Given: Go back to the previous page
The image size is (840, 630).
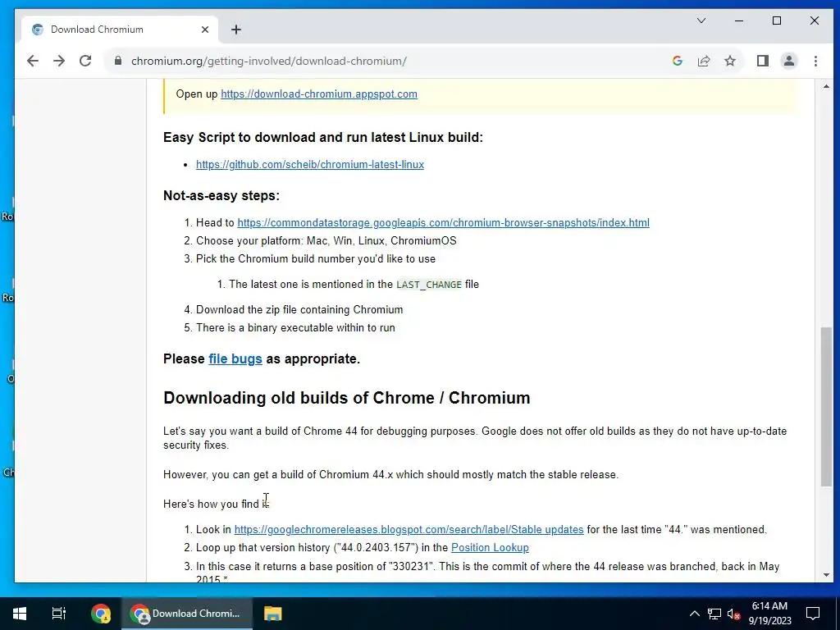Looking at the screenshot, I should [33, 61].
